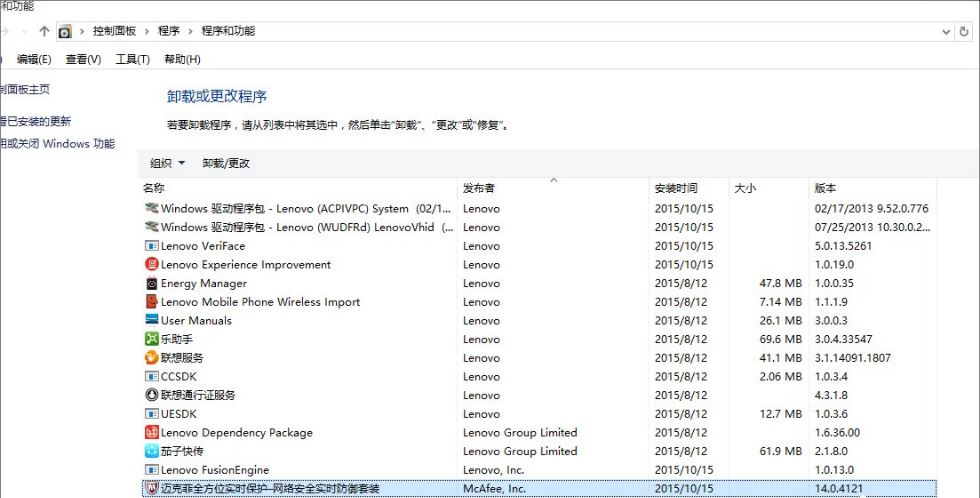The height and width of the screenshot is (498, 980).
Task: Select the 联想服务 entry name
Action: pyautogui.click(x=182, y=357)
